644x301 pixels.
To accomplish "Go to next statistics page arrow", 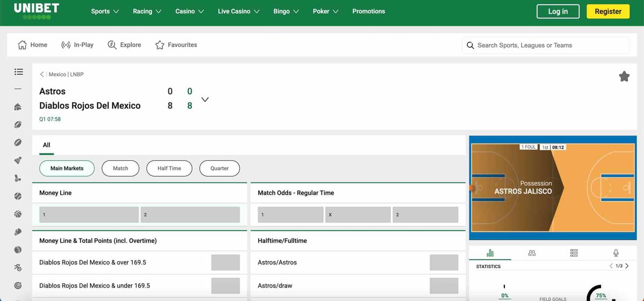I will pyautogui.click(x=627, y=266).
